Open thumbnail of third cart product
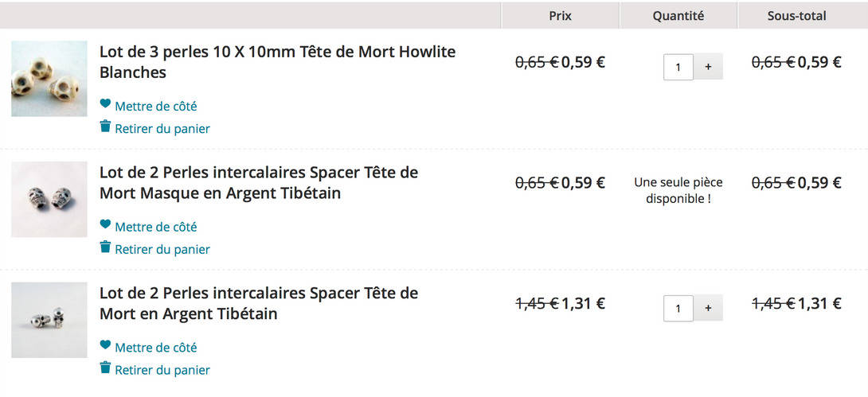 click(x=49, y=320)
